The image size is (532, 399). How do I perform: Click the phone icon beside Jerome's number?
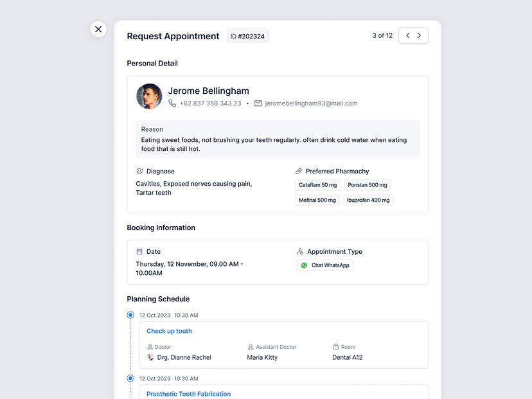point(172,103)
